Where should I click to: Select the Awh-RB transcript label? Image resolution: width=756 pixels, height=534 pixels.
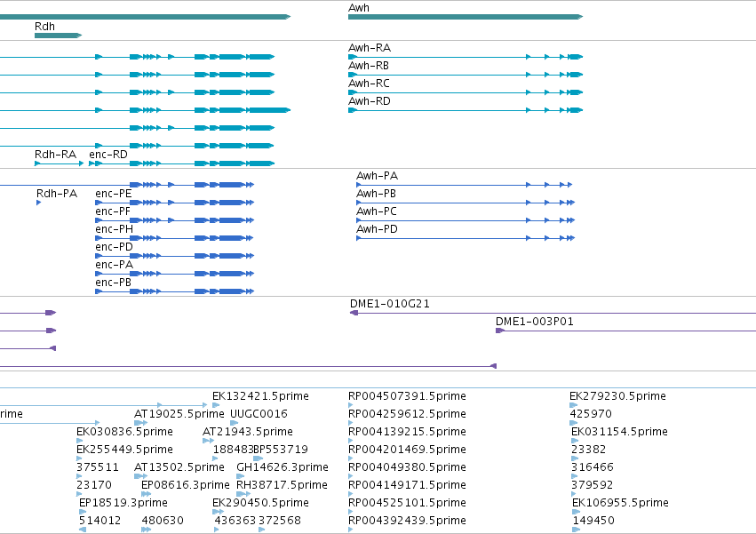click(369, 66)
